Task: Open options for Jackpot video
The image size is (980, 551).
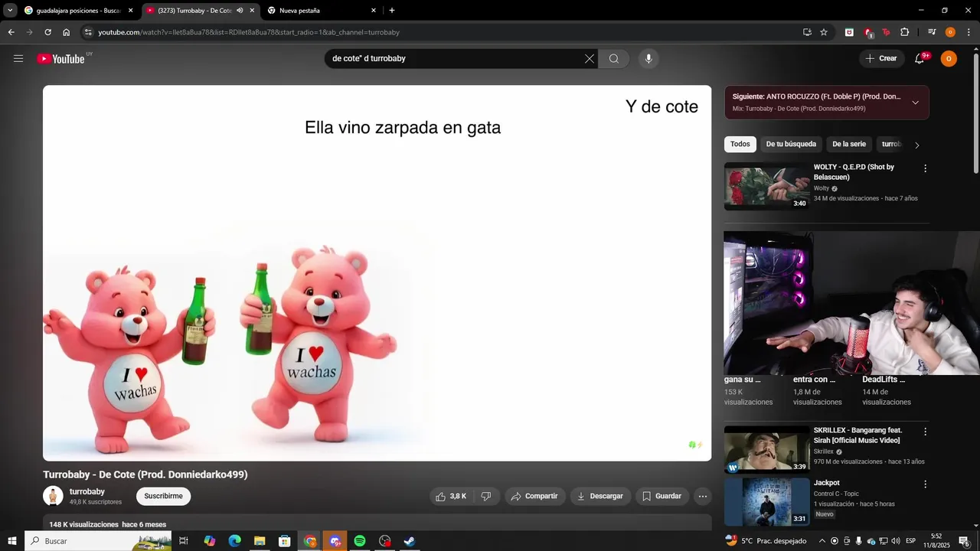Action: (925, 484)
